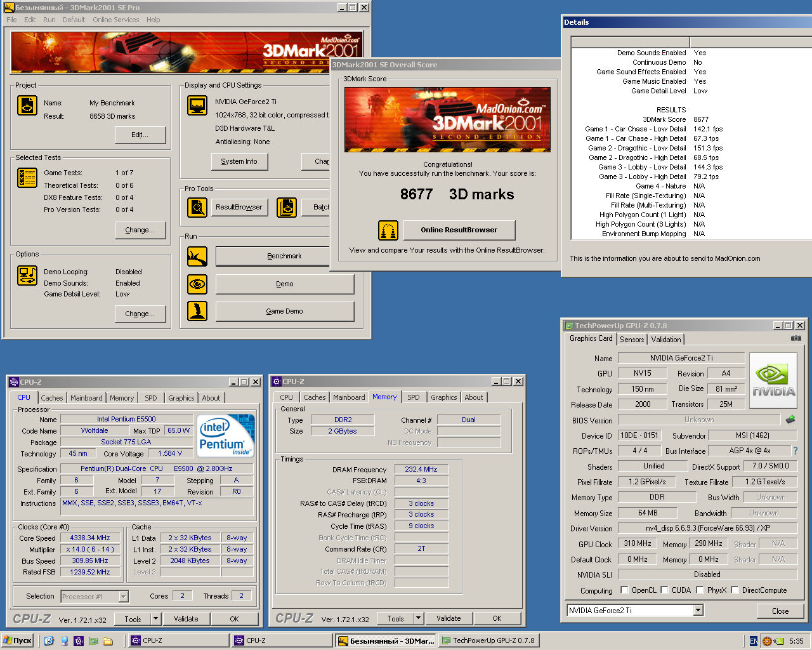Click the 3DMark2001 banner image in the main window
This screenshot has height=650, width=812.
point(187,52)
